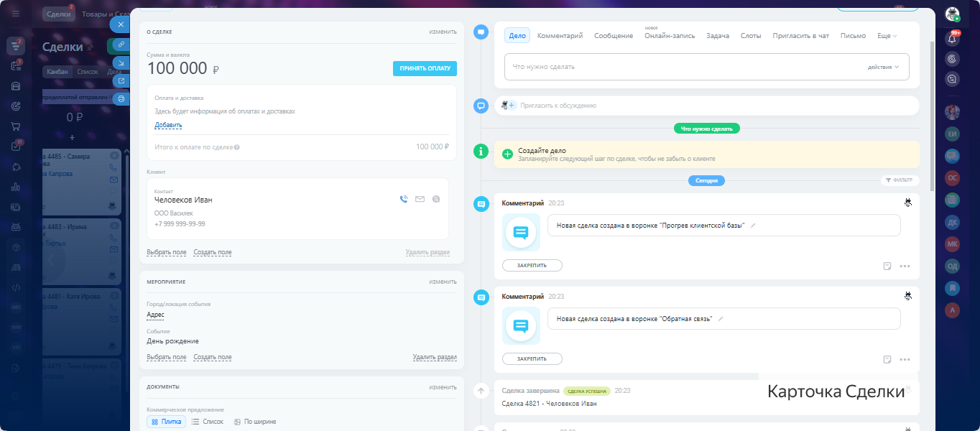Open Канбан view in Сделки background page
This screenshot has width=980, height=431.
(57, 72)
